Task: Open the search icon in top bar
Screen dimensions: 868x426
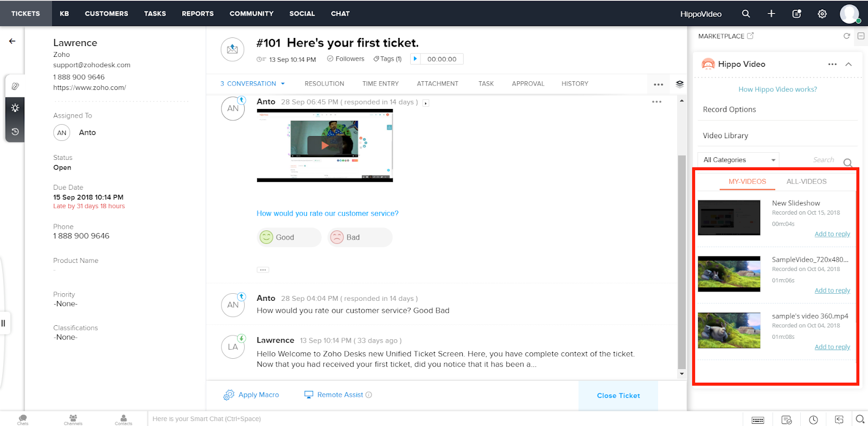Action: pyautogui.click(x=746, y=14)
